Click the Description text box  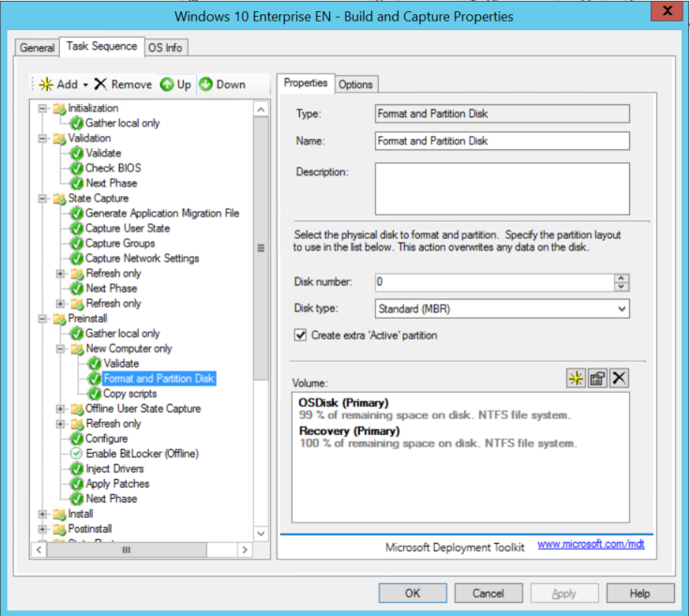point(502,188)
